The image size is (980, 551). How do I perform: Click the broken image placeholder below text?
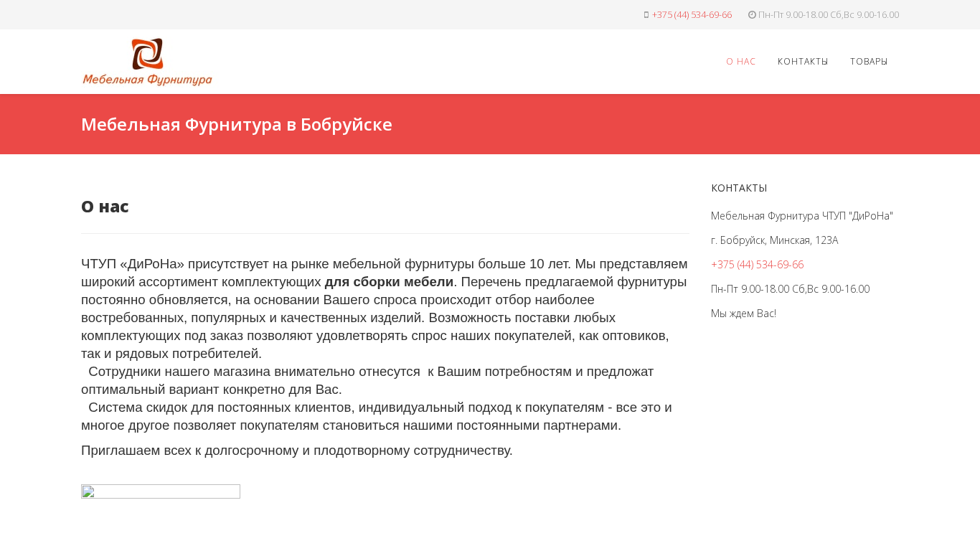click(x=161, y=491)
